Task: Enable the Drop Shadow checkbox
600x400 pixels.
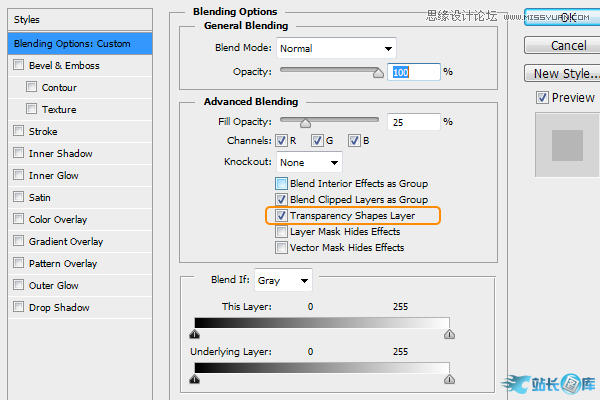Action: [19, 308]
